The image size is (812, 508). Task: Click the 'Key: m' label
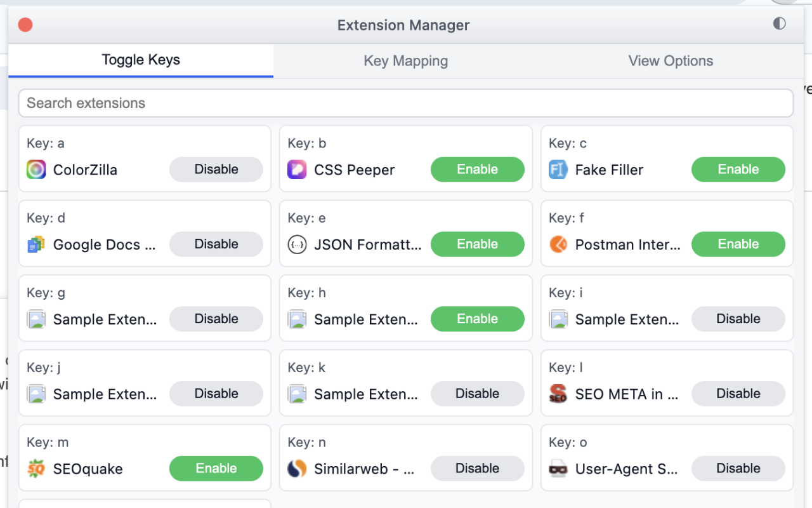(48, 443)
